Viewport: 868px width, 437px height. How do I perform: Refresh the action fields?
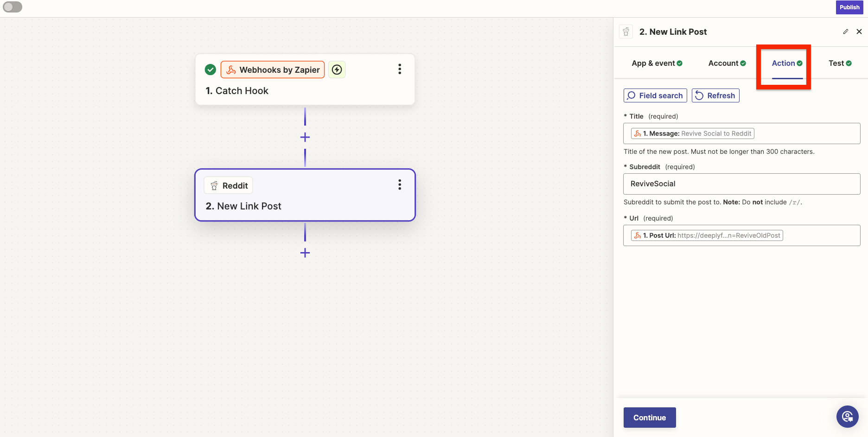tap(715, 95)
